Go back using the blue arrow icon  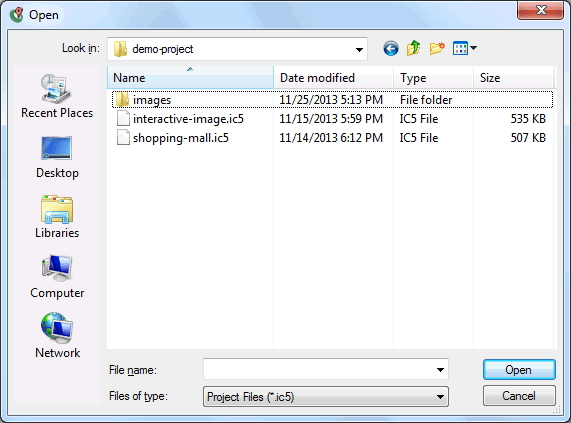(x=391, y=48)
